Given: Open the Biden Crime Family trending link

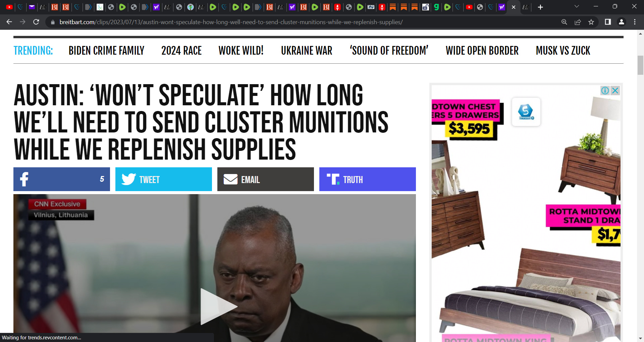Looking at the screenshot, I should [x=106, y=51].
